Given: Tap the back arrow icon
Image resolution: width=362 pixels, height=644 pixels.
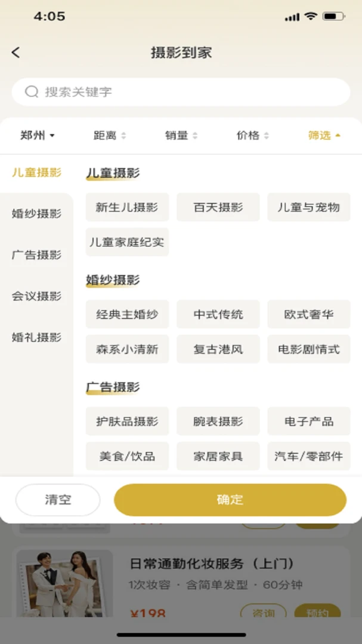Looking at the screenshot, I should point(16,52).
